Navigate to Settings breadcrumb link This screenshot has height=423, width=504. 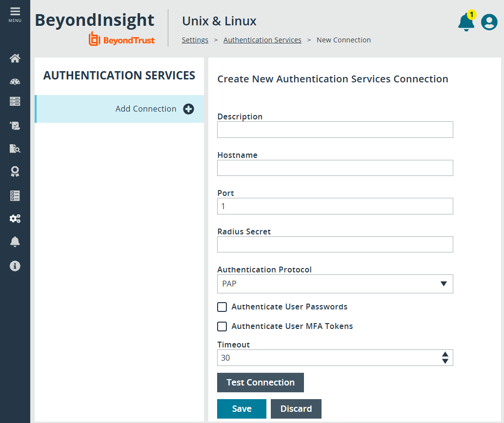[195, 39]
